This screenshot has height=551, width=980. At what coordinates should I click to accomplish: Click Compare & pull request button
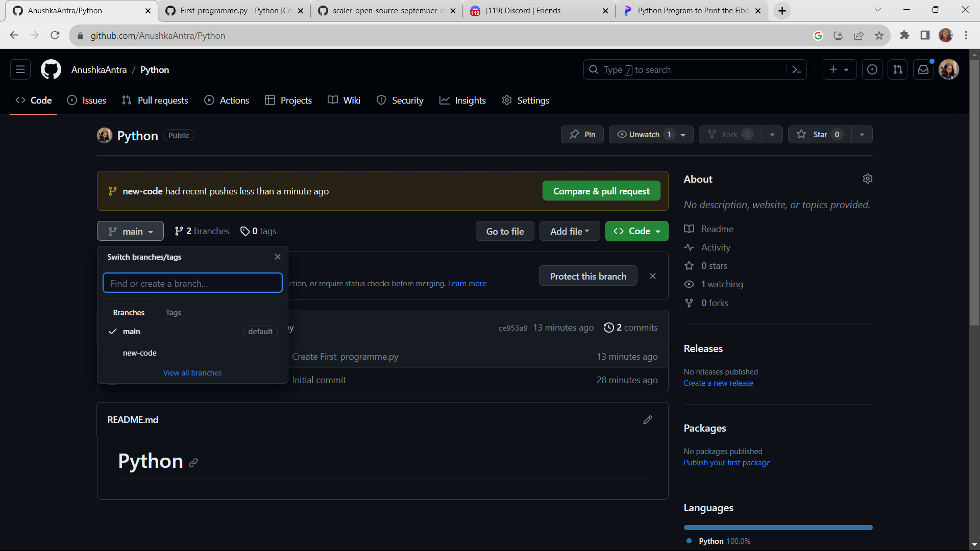click(x=601, y=190)
